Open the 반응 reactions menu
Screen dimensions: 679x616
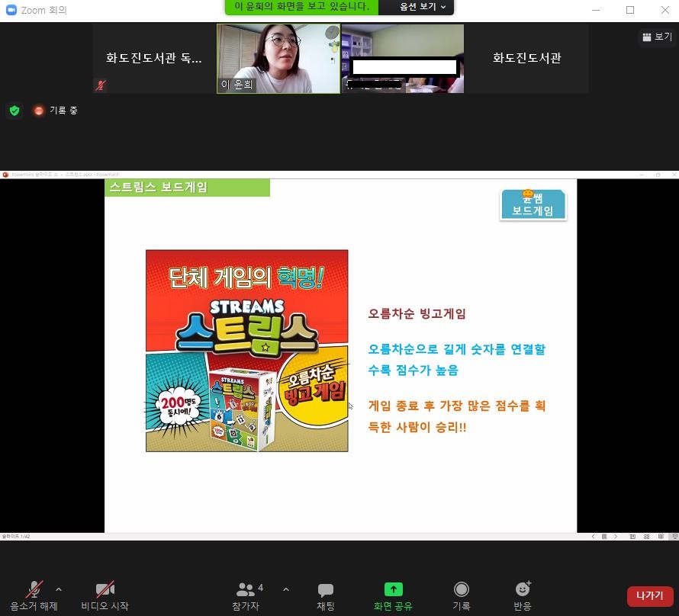[523, 595]
